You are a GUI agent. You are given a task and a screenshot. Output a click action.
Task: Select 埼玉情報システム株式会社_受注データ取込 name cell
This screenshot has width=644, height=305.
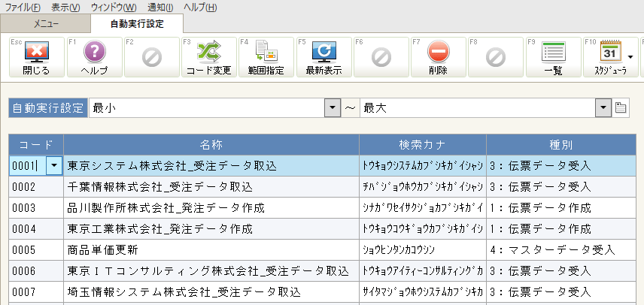(211, 292)
